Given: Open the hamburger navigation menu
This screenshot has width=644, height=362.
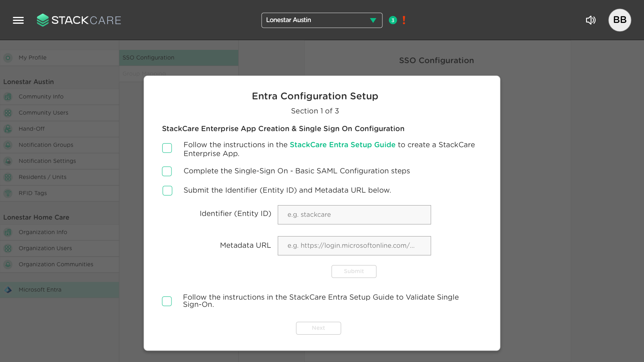Looking at the screenshot, I should [x=18, y=20].
